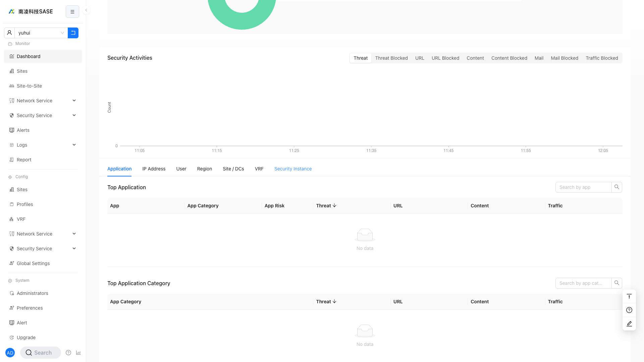The height and width of the screenshot is (362, 644).
Task: Expand Network Service under Config
Action: [x=43, y=234]
